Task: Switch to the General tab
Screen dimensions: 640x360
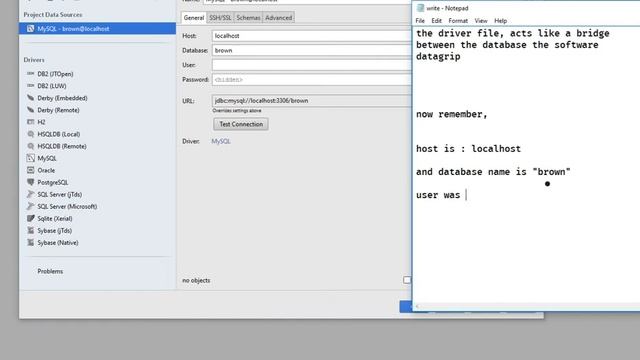Action: point(193,18)
